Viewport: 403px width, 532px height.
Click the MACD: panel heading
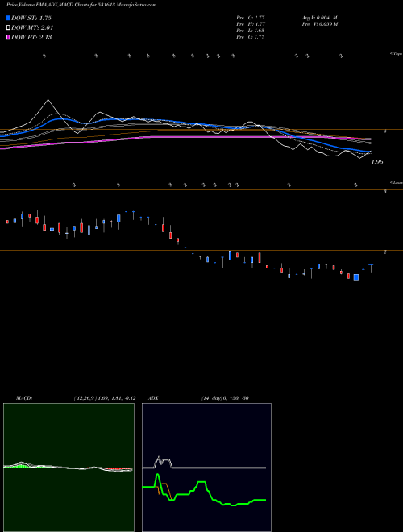pyautogui.click(x=24, y=398)
